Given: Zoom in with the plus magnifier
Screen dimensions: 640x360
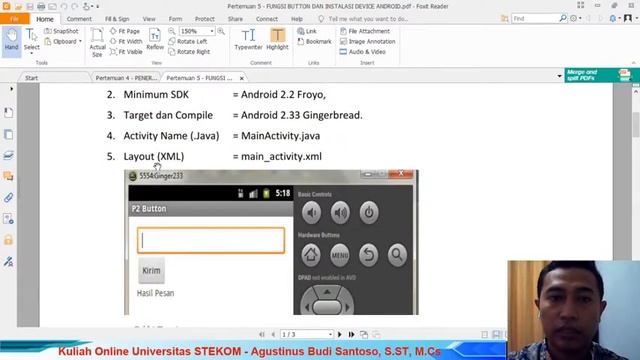Looking at the screenshot, I should pos(221,31).
